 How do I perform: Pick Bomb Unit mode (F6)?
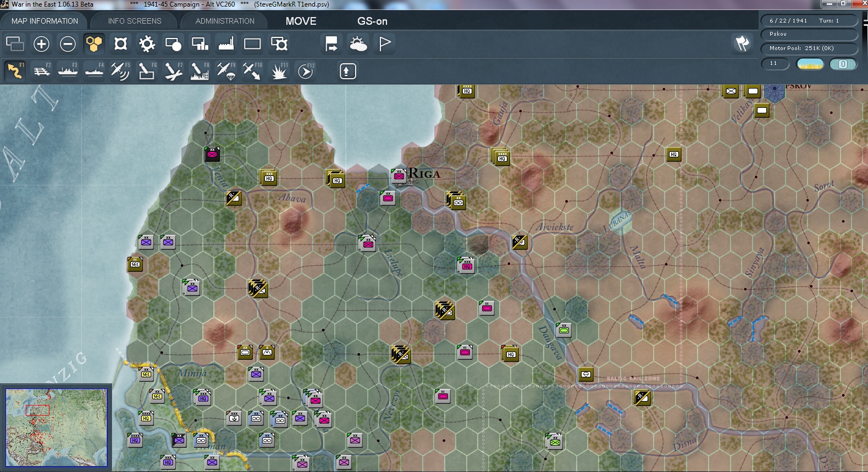click(147, 71)
